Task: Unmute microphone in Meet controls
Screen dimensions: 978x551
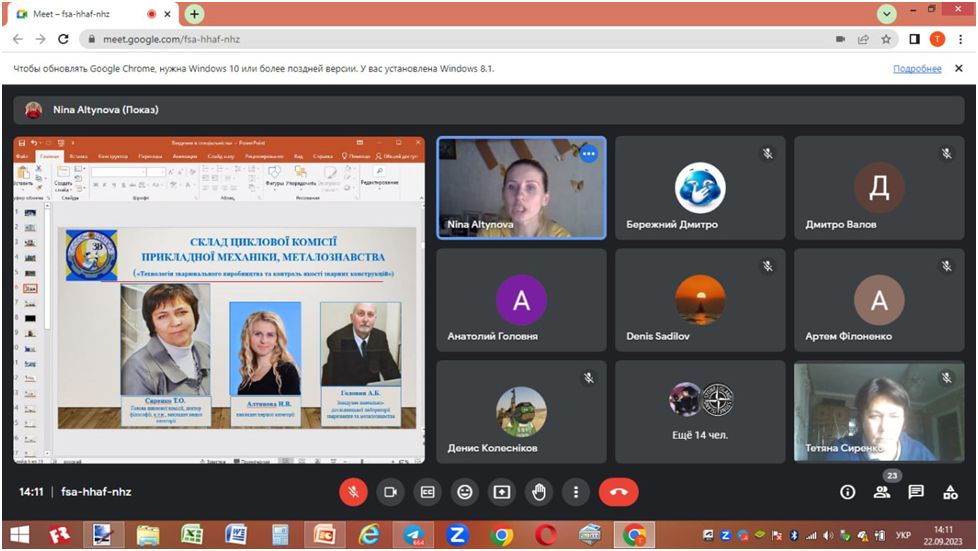Action: click(353, 492)
